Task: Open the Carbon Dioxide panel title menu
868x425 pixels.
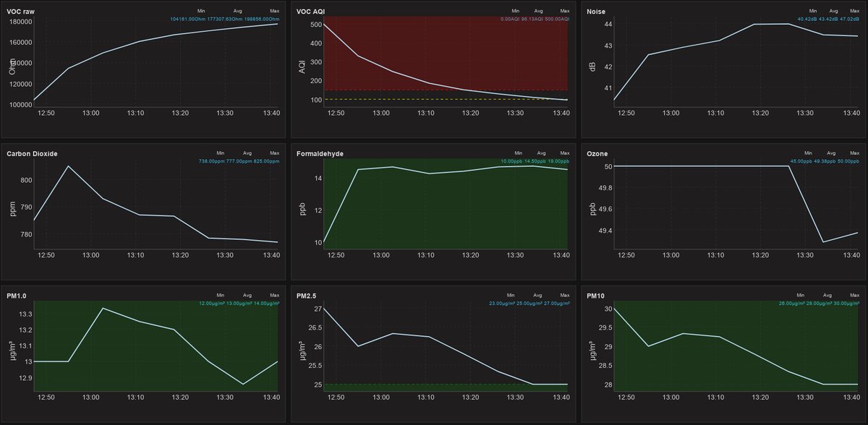Action: (x=32, y=153)
